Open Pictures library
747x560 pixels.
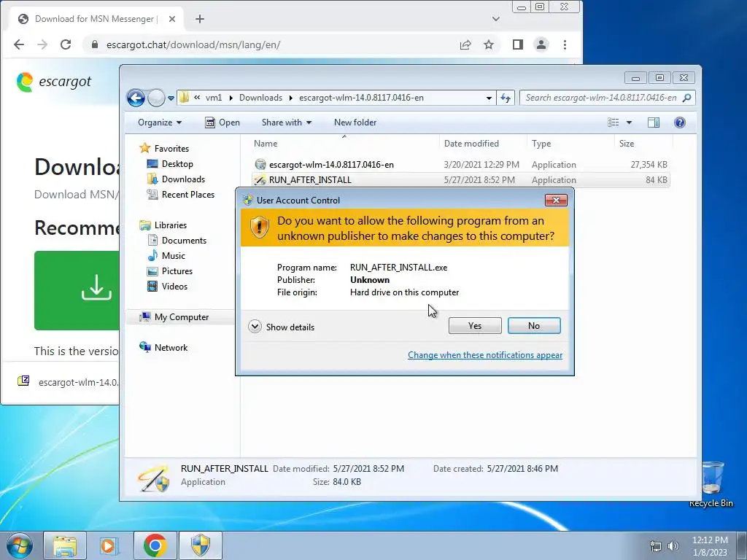pos(170,271)
